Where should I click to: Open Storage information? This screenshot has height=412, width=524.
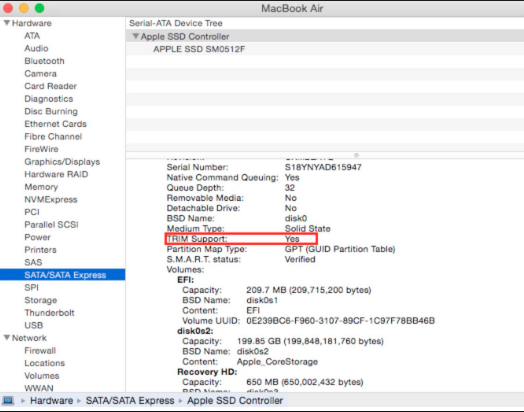coord(41,300)
